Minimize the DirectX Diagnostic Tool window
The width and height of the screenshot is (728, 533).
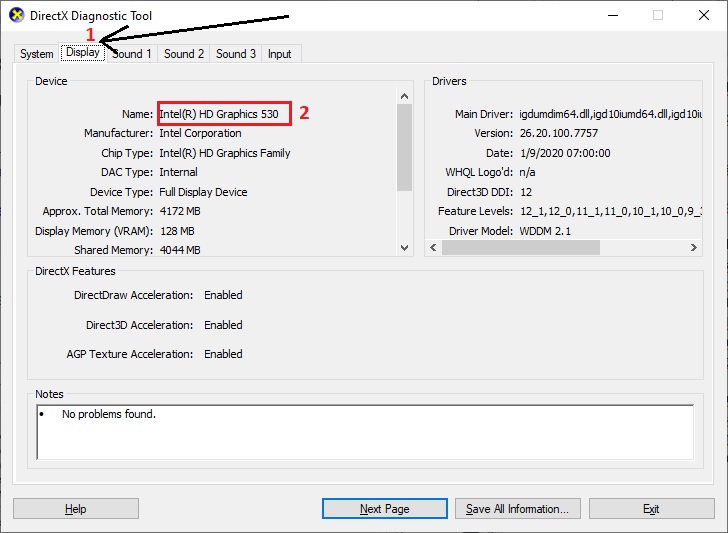click(x=613, y=15)
